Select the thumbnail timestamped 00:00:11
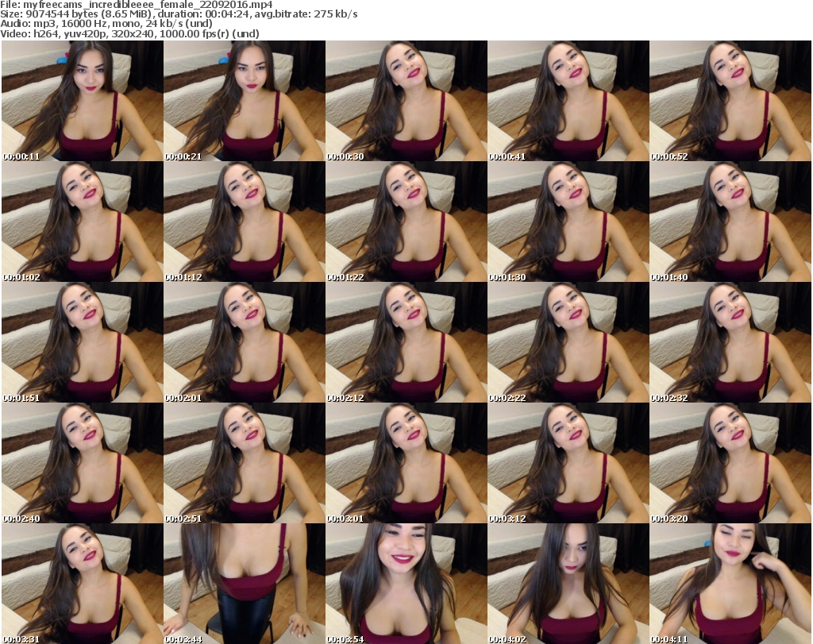813x644 pixels. click(x=83, y=101)
